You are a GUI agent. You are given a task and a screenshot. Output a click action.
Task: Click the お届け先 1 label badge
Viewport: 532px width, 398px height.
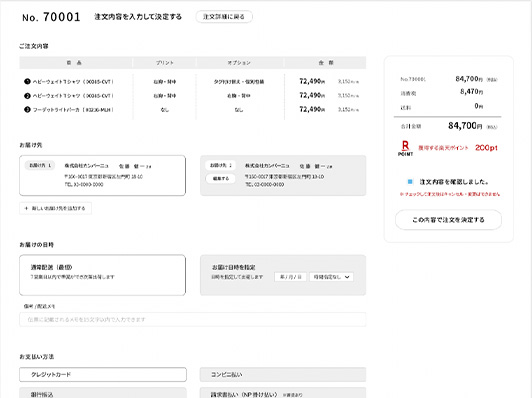point(40,165)
